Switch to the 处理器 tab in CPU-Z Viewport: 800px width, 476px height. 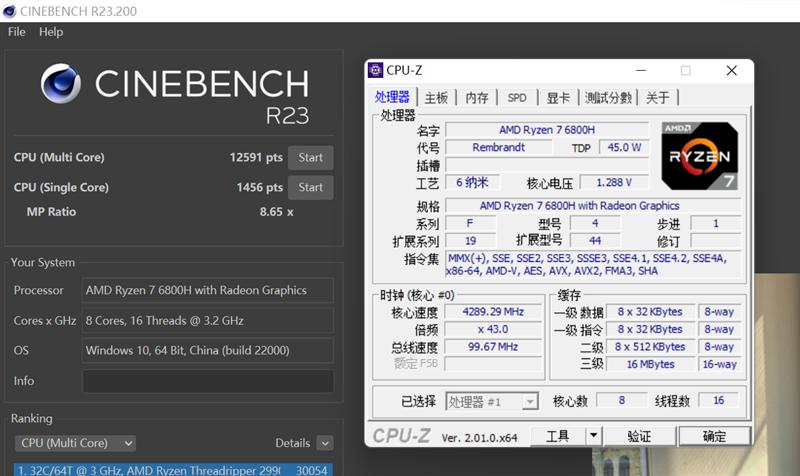point(392,97)
